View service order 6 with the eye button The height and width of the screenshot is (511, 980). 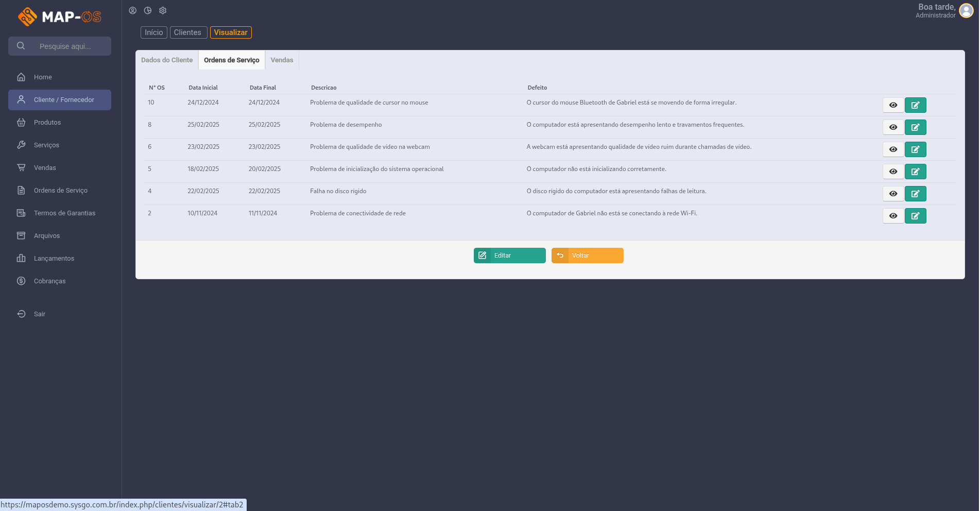tap(893, 149)
